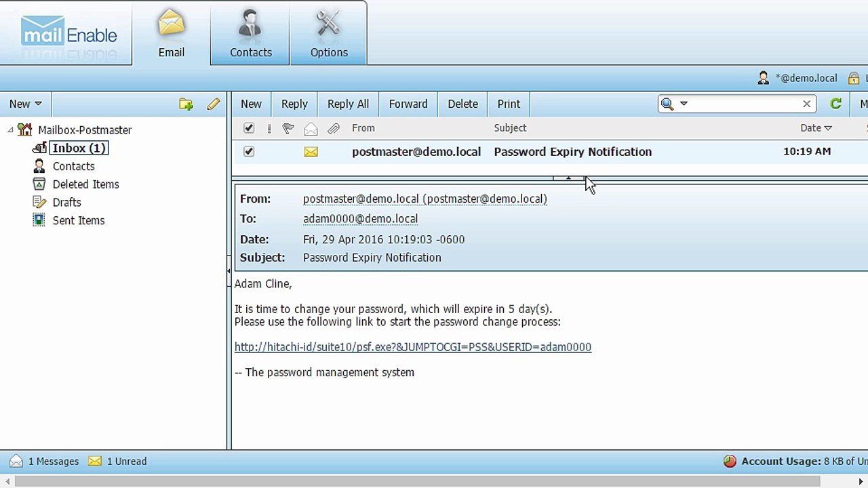868x488 pixels.
Task: Click the Mailbox-Postmaster house icon
Action: coord(25,129)
